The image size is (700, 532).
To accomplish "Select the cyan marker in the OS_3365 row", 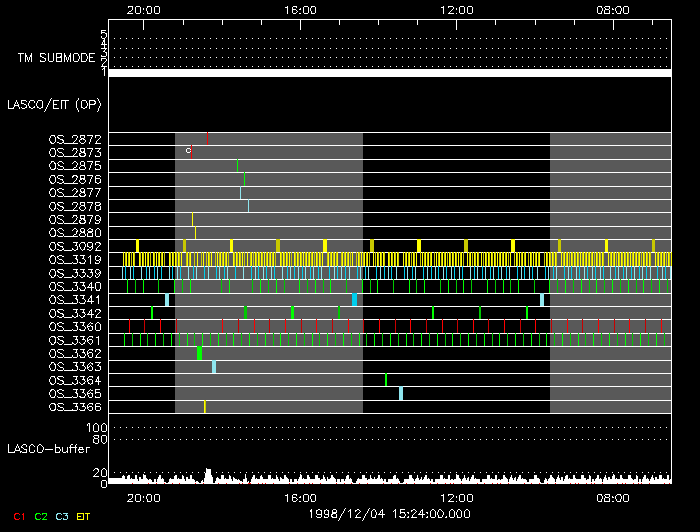I will point(401,393).
